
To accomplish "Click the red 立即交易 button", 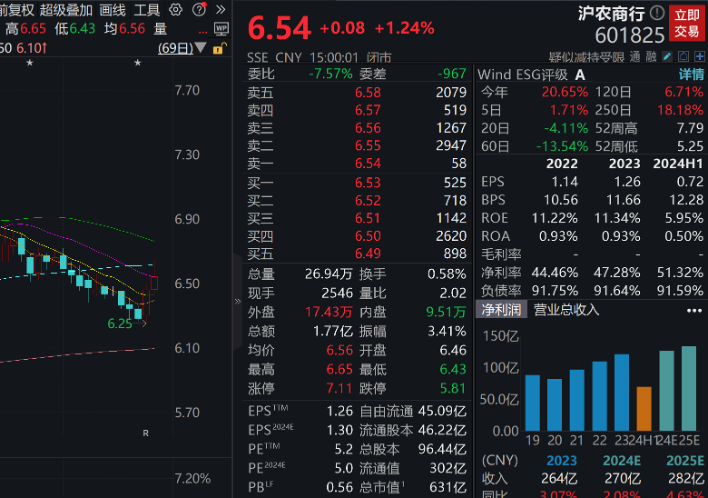I will [686, 22].
